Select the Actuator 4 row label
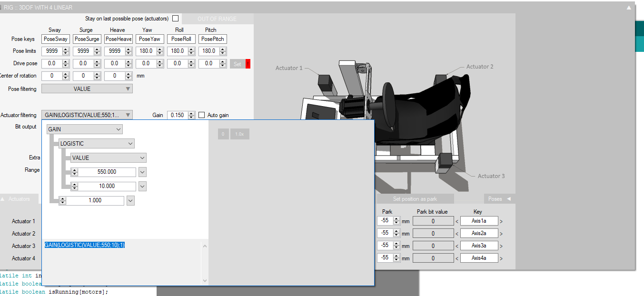The height and width of the screenshot is (296, 644). 23,258
